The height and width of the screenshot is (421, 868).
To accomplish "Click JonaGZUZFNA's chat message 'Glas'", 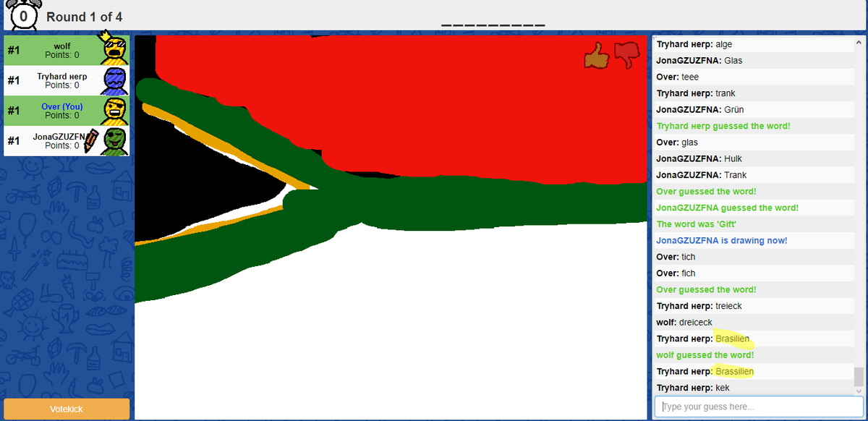I will pos(733,60).
